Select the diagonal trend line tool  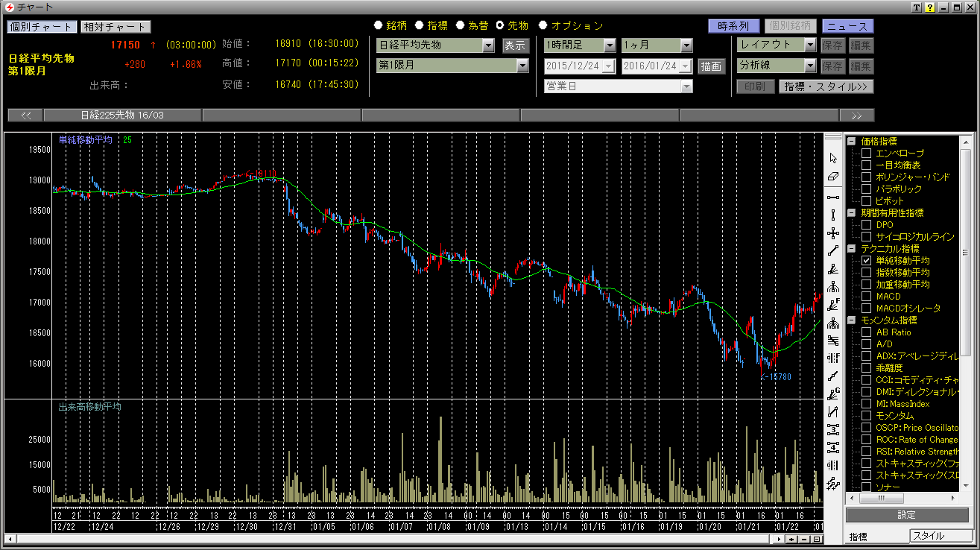pos(833,250)
